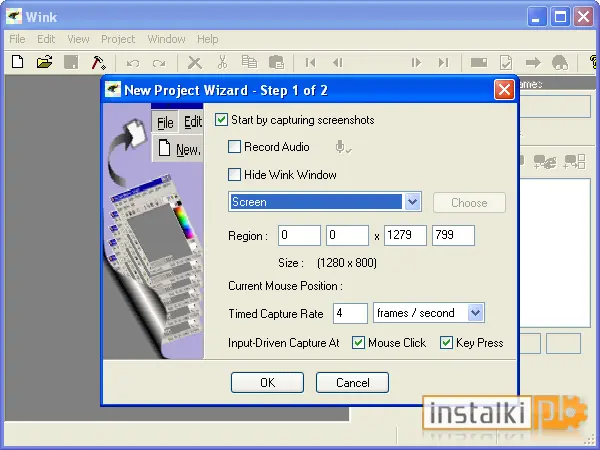Click the add frame grid icon in right panel
Viewport: 600px width, 450px height.
(574, 162)
